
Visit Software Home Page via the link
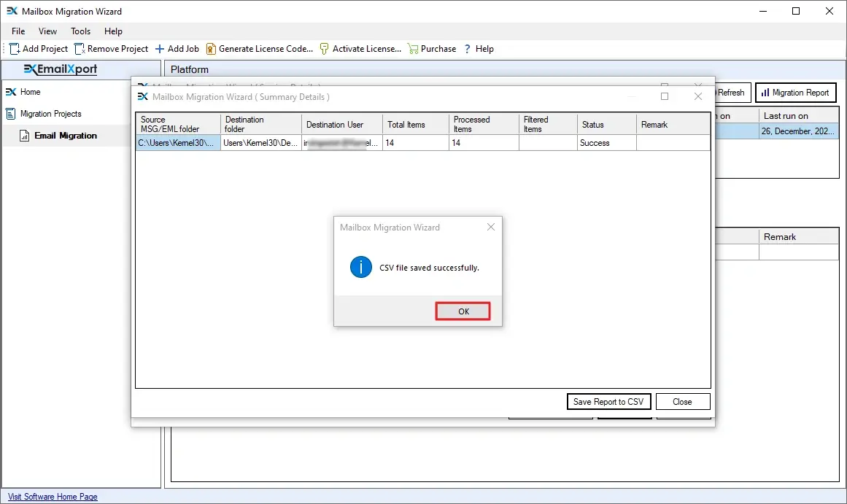[x=52, y=497]
